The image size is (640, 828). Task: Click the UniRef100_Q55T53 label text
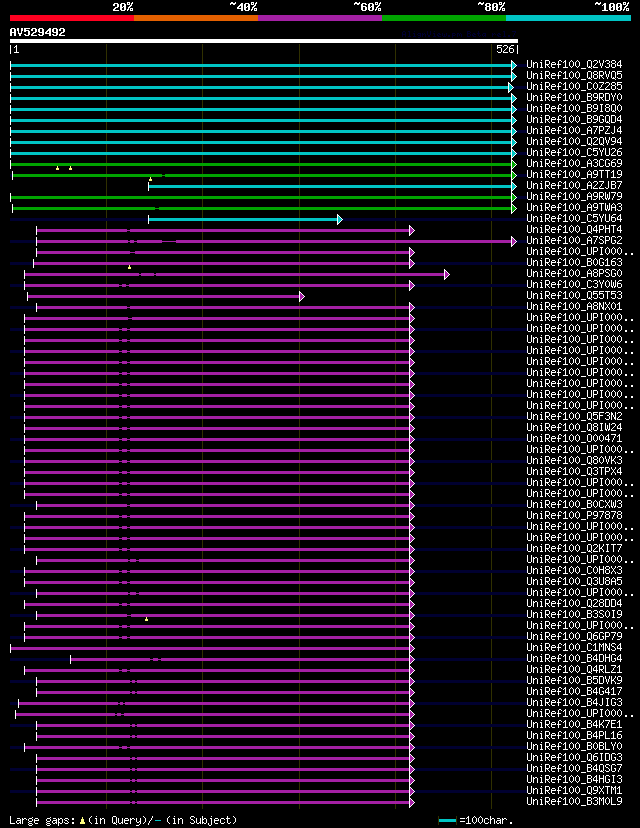pyautogui.click(x=574, y=296)
